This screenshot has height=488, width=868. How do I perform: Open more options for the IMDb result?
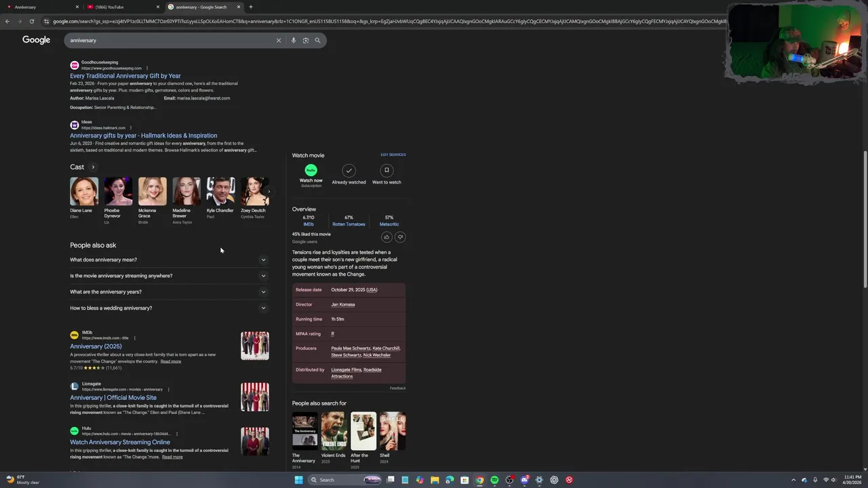click(134, 338)
